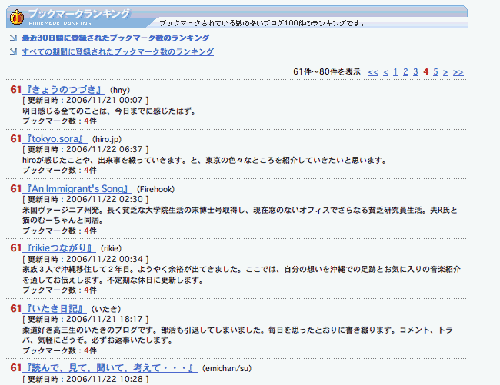The height and width of the screenshot is (385, 500).
Task: Jump to page 3 of ranking
Action: pyautogui.click(x=415, y=72)
